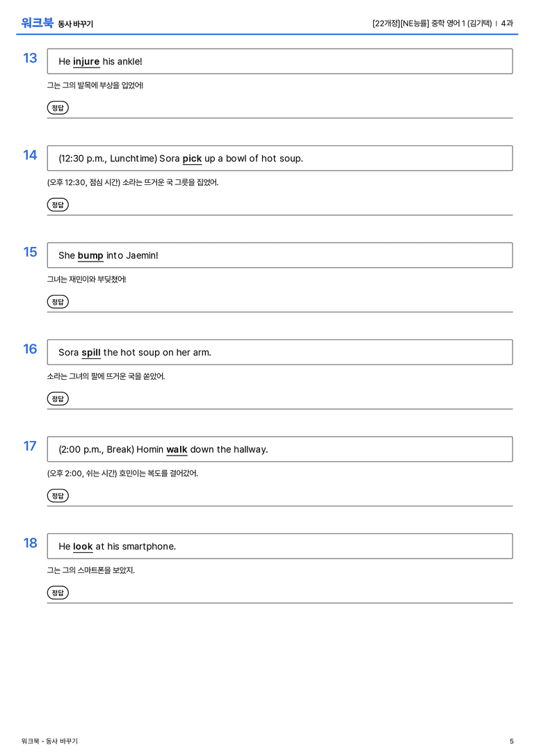
Task: Click the 정답 badge under question 15
Action: point(58,301)
